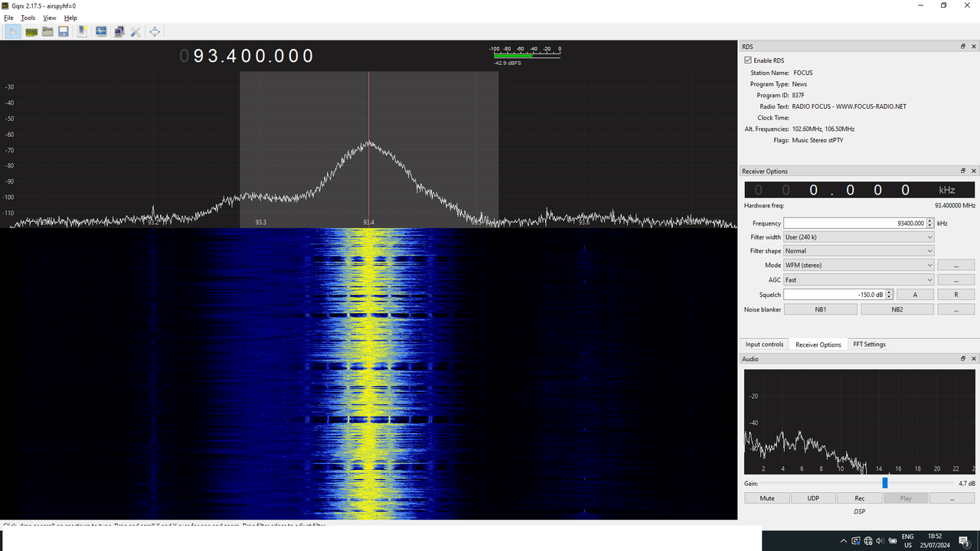980x551 pixels.
Task: Toggle the Enable RDS checkbox
Action: pos(748,60)
